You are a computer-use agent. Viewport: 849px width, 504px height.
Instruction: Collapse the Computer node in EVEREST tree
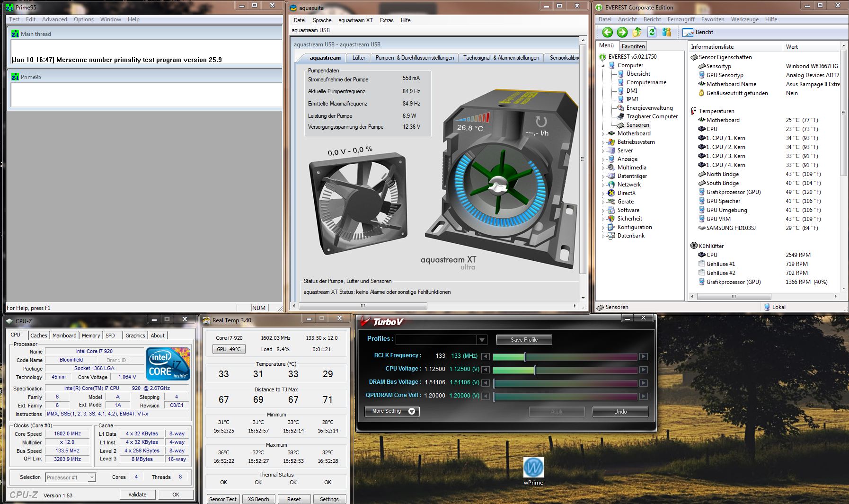pyautogui.click(x=603, y=66)
